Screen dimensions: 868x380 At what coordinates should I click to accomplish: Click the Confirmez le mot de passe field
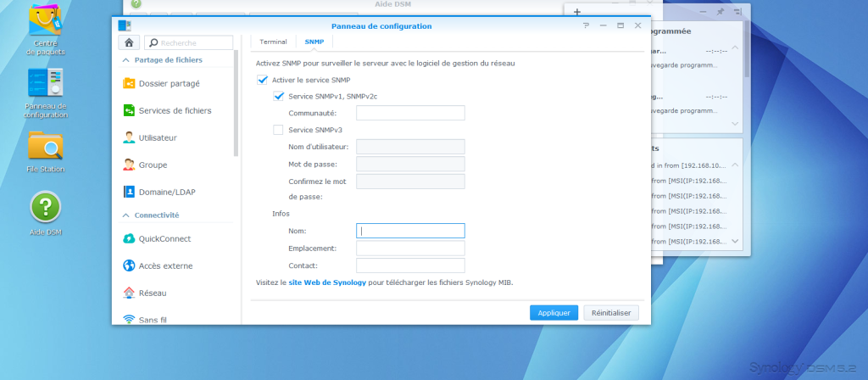pyautogui.click(x=410, y=182)
